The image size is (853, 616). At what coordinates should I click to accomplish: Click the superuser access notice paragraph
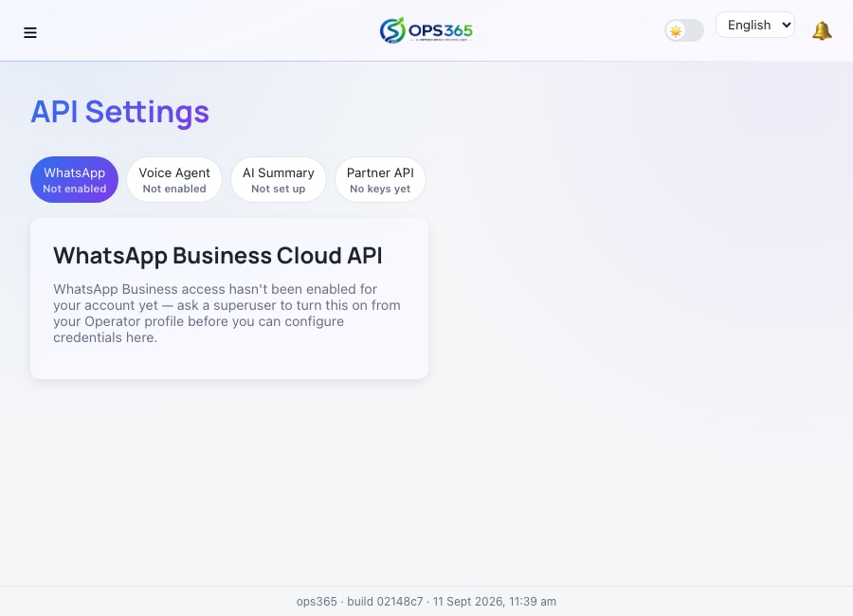(x=227, y=313)
